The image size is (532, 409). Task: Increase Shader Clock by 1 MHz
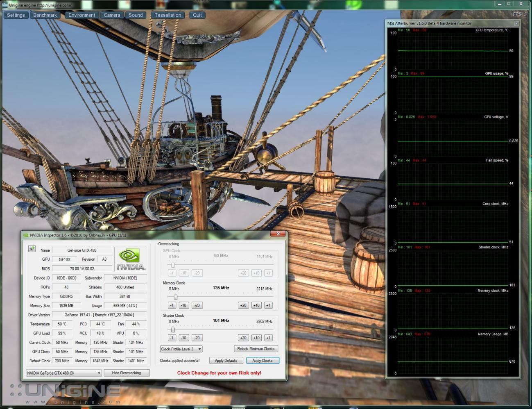(x=268, y=338)
